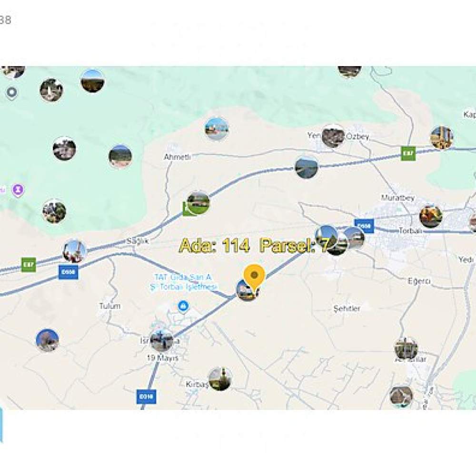Open photo thumbnail on Muratbey road

pos(430,216)
